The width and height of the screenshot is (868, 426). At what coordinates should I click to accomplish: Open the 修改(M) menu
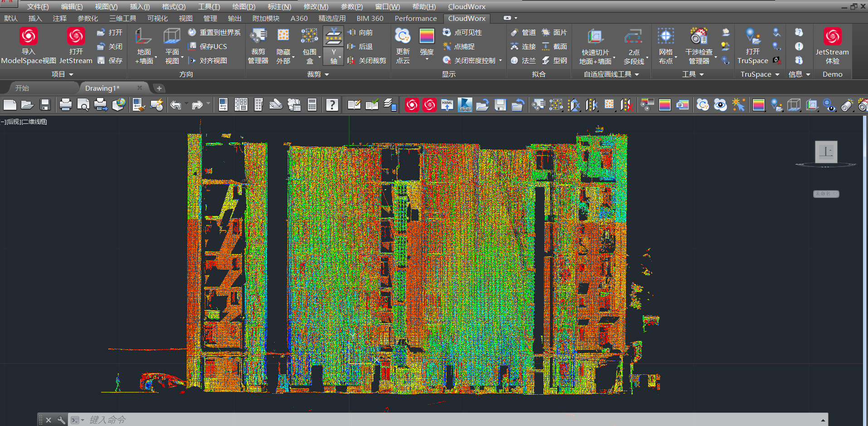coord(316,6)
